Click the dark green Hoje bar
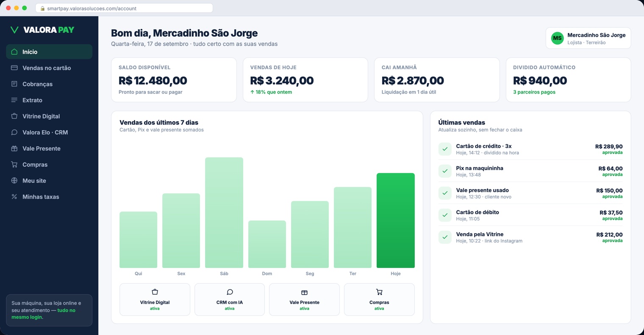The image size is (644, 335). [396, 221]
